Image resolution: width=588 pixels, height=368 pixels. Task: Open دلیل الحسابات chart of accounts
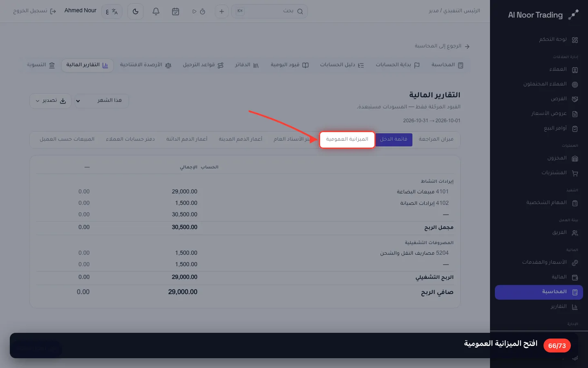coord(342,65)
